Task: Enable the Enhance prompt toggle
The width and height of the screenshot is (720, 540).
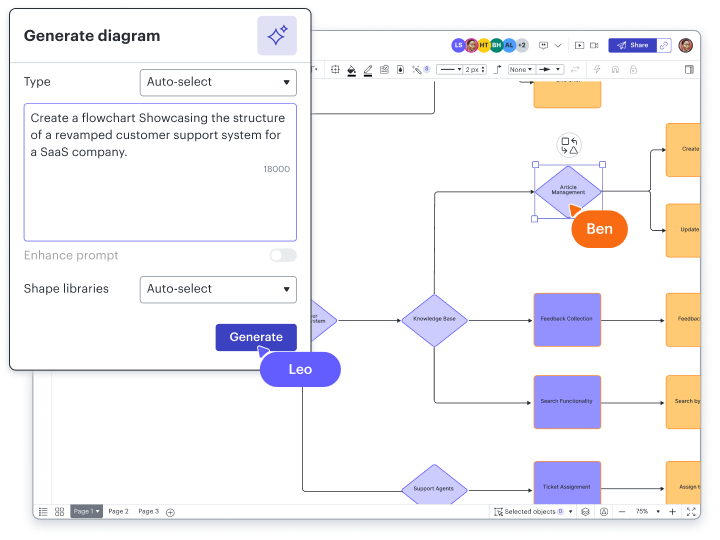Action: tap(283, 255)
